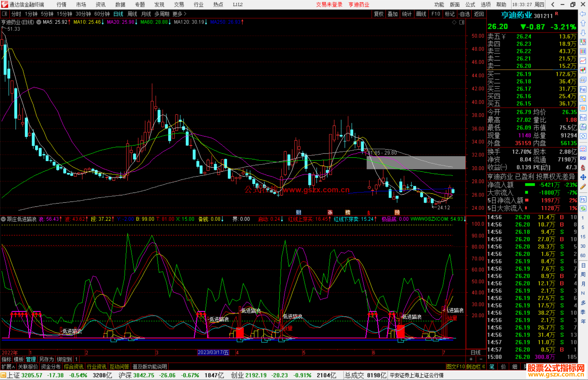Click the f(x) formula icon in sidebar

click(583, 127)
